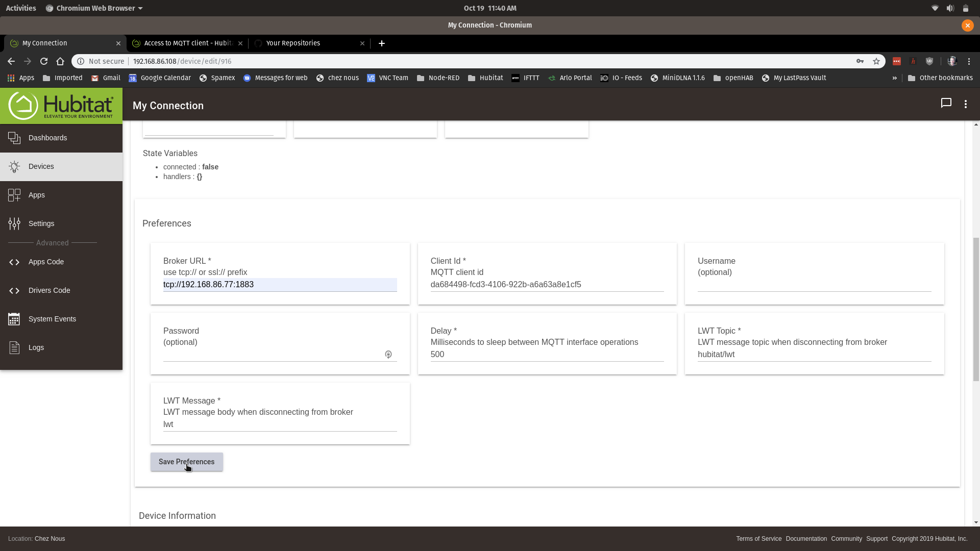Click the chat feedback icon in header
The width and height of the screenshot is (980, 551).
click(946, 104)
